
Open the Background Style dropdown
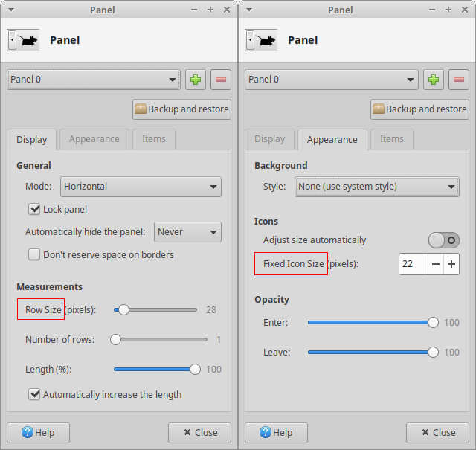click(x=377, y=187)
